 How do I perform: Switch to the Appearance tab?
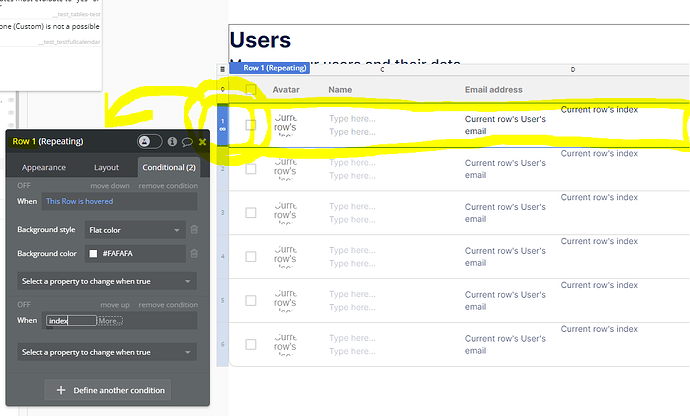(44, 167)
